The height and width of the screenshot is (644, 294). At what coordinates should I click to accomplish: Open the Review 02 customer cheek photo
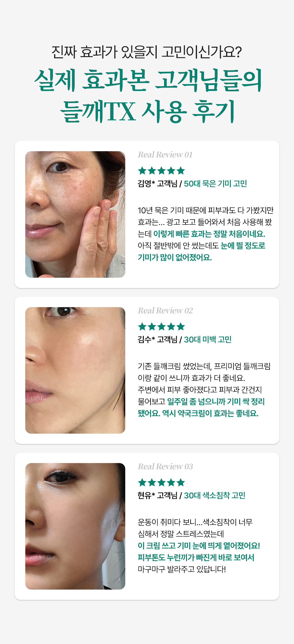75,370
